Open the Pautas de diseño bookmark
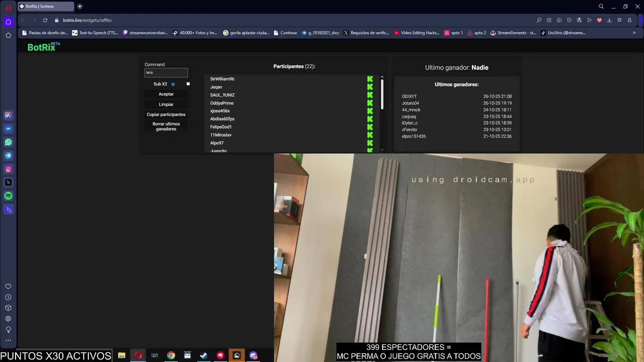Viewport: 644px width, 362px height. tap(45, 33)
